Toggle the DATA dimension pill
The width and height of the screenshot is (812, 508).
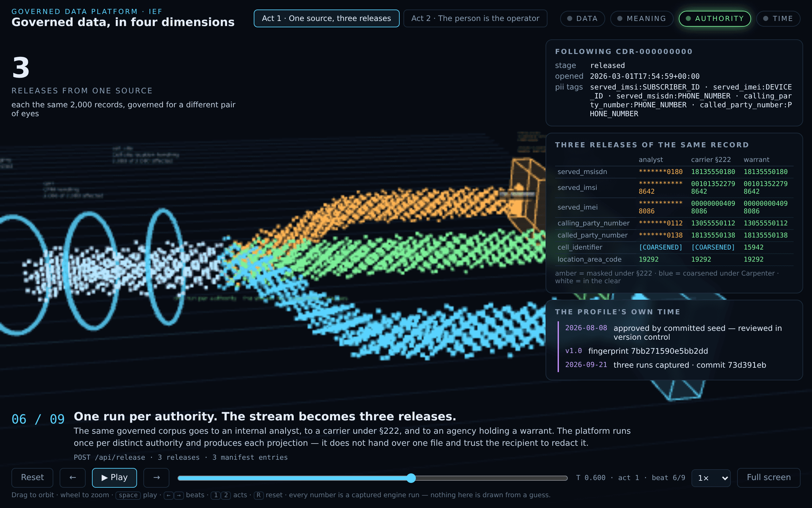point(582,18)
